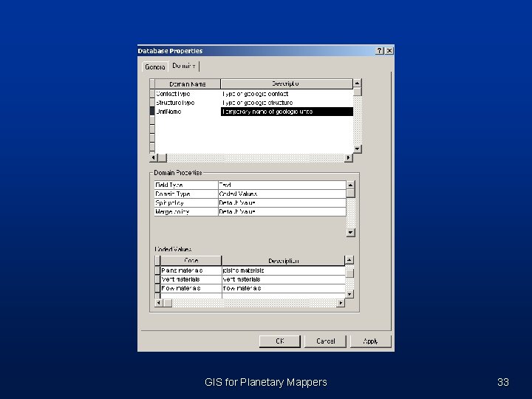Switch to the General tab
Viewport: 532px width, 399px height.
[x=154, y=66]
